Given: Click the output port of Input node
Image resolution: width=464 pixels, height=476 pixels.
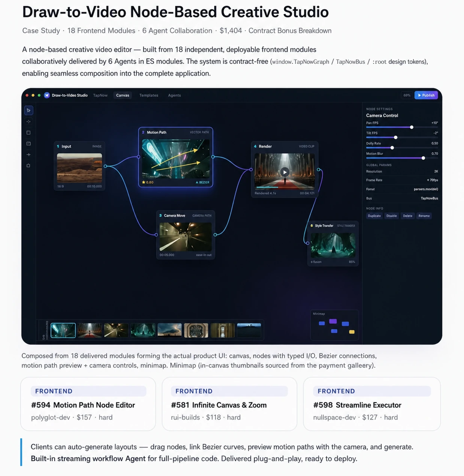Looking at the screenshot, I should tap(105, 166).
